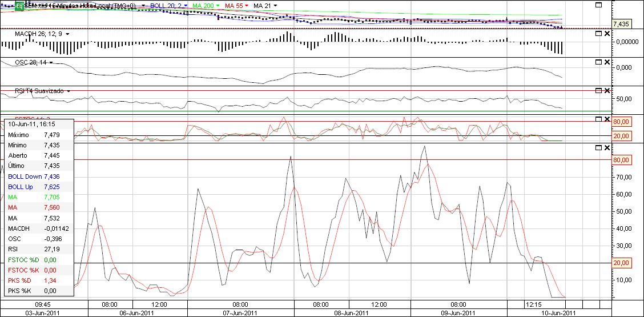Maximize the MACDH indicator panel
The image size is (644, 317).
(x=599, y=33)
